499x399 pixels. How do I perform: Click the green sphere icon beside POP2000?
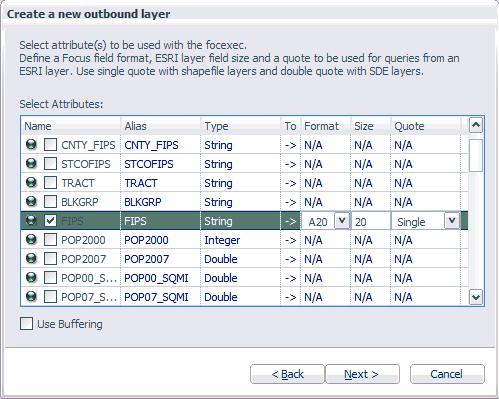coord(31,240)
